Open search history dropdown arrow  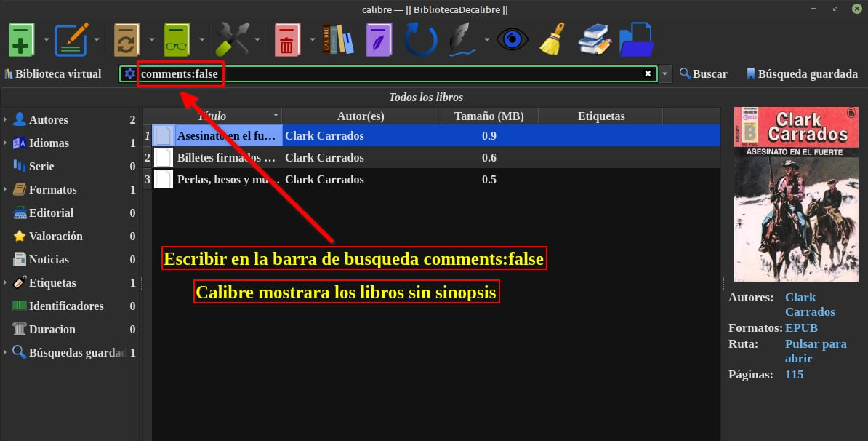click(x=665, y=73)
